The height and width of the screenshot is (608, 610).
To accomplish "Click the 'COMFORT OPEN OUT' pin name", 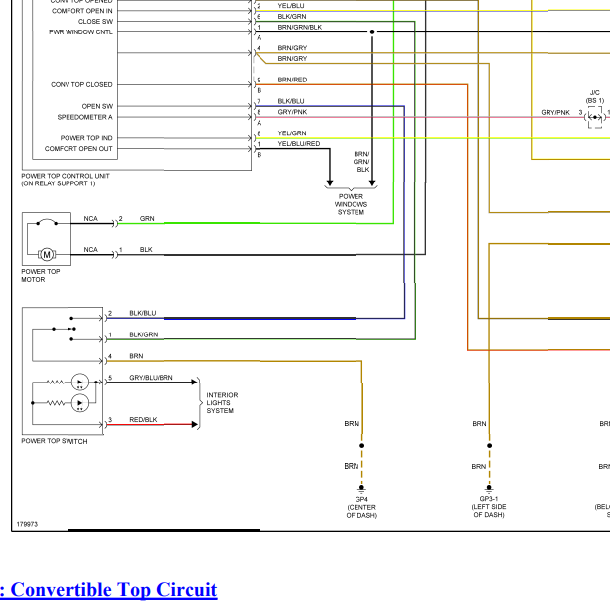I will coord(79,149).
